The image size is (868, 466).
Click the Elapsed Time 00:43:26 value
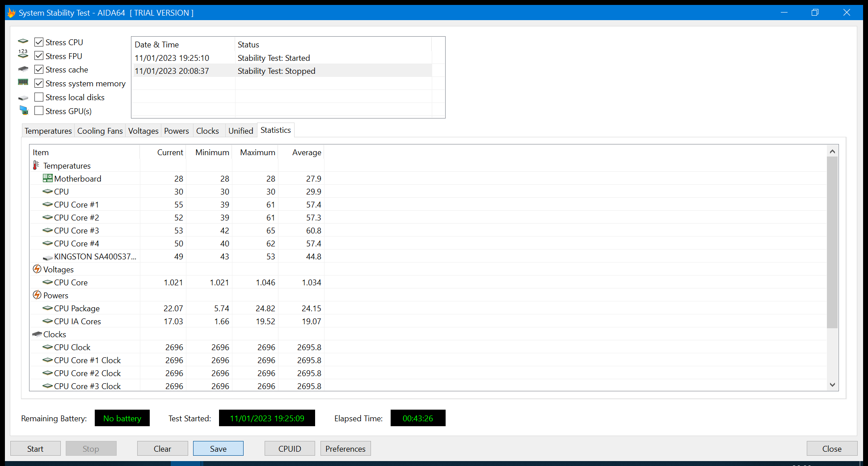(x=418, y=418)
